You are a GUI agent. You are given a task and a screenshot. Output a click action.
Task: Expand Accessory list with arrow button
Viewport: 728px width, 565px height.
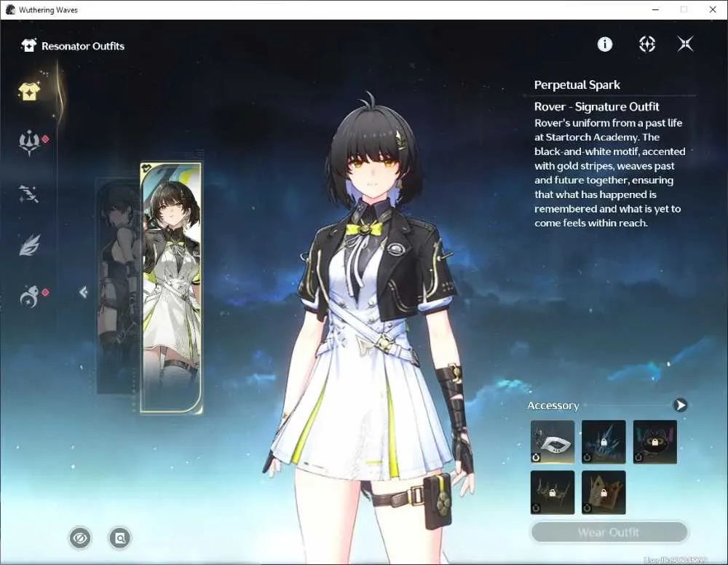[x=680, y=406]
